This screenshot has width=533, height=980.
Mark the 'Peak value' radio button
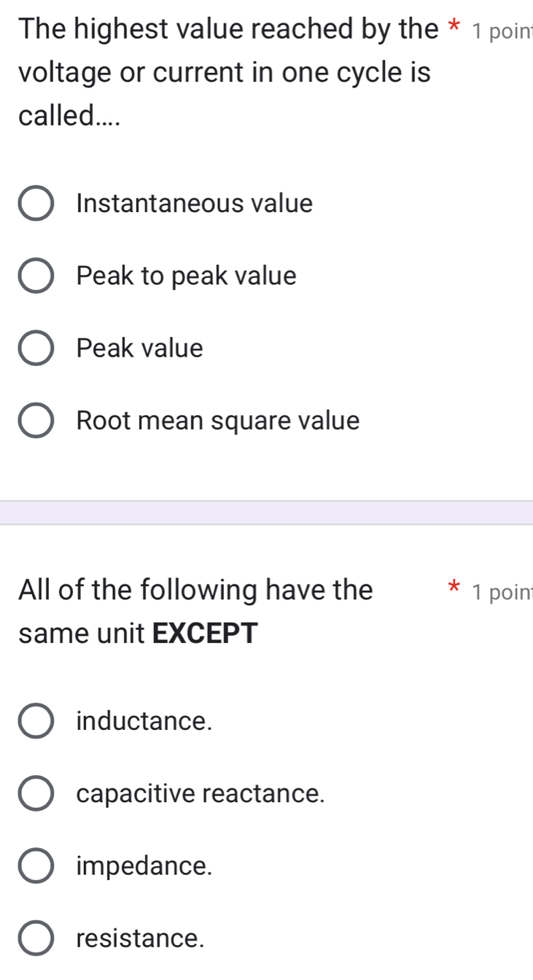[x=36, y=349]
